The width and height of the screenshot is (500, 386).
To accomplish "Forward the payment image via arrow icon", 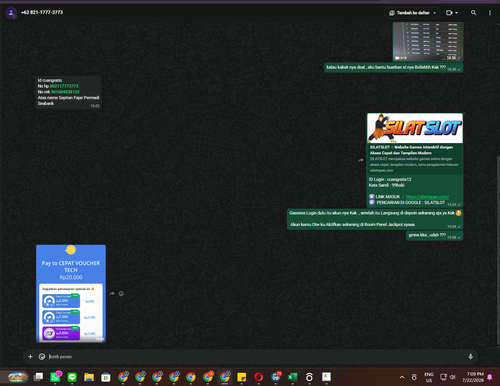I will tap(112, 294).
